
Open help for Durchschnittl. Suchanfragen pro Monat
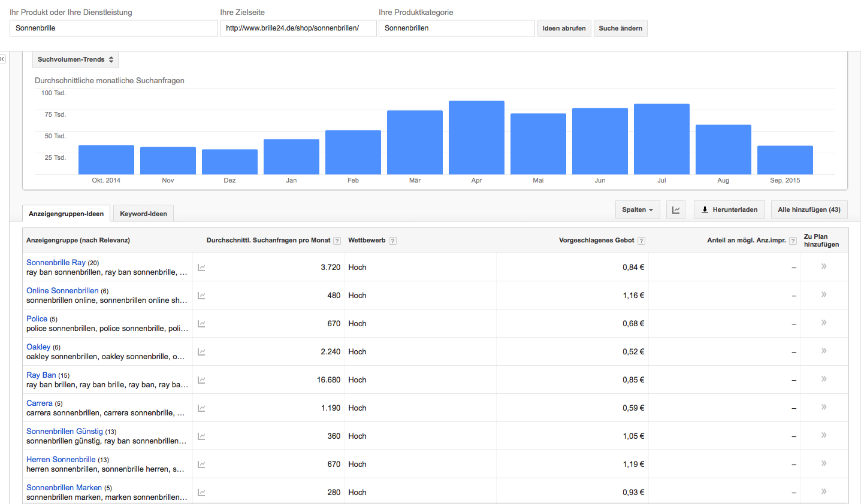click(337, 241)
